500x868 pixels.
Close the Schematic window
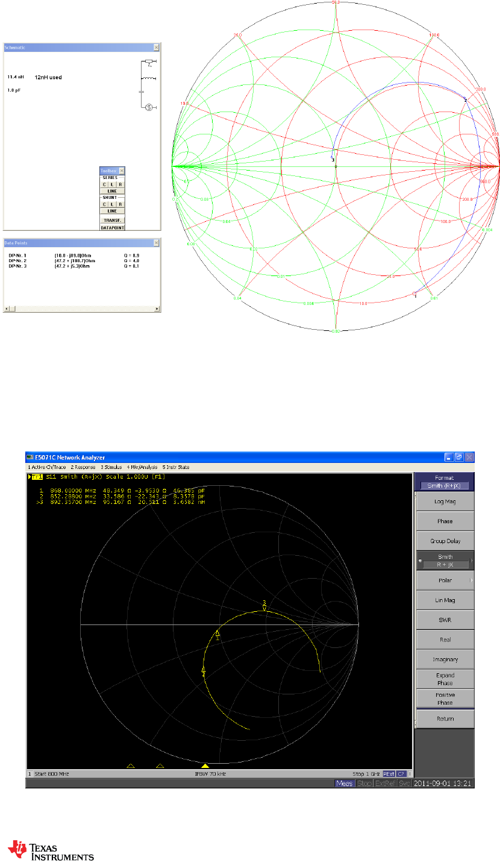[x=156, y=47]
